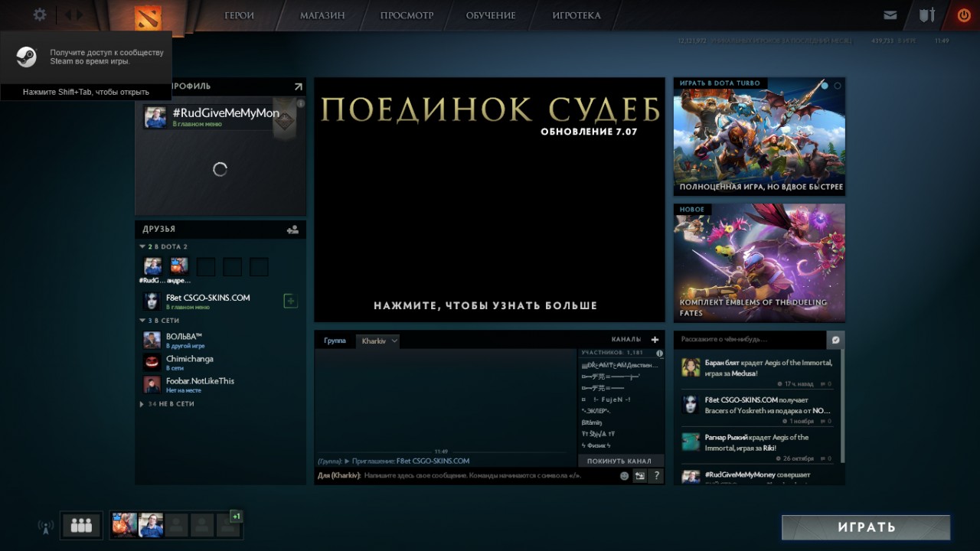The image size is (980, 551).
Task: Click the F8et CSGO-SKINS.COM invitation link in chat
Action: pos(433,461)
